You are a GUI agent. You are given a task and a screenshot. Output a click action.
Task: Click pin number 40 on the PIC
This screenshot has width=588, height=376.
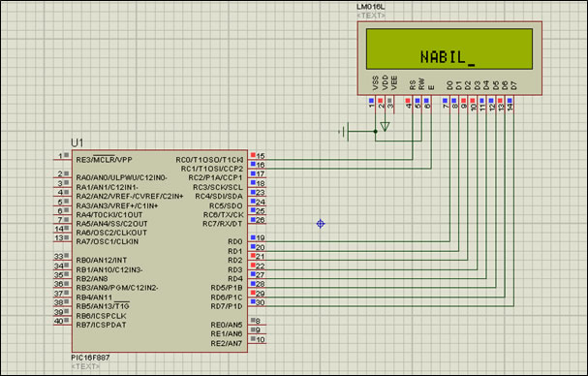(x=58, y=321)
